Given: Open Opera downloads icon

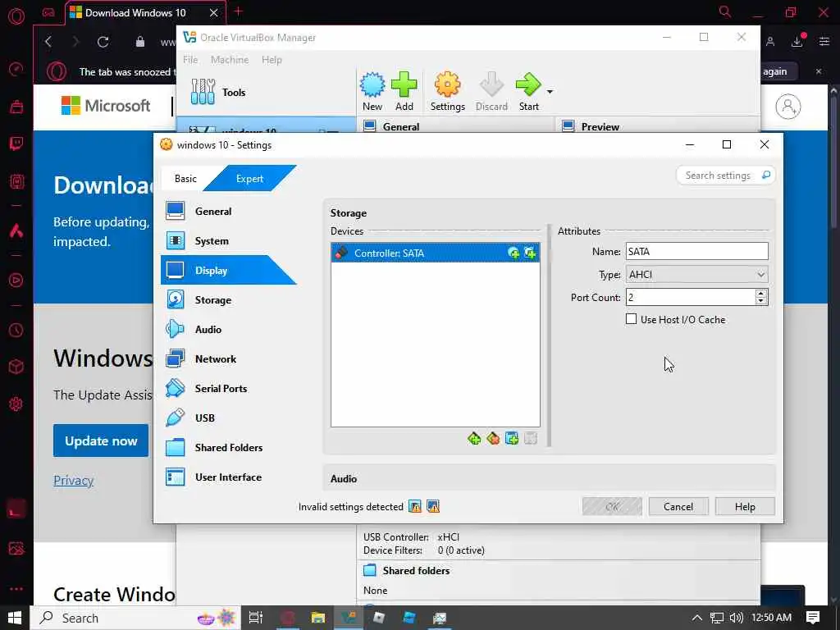Looking at the screenshot, I should tap(797, 41).
